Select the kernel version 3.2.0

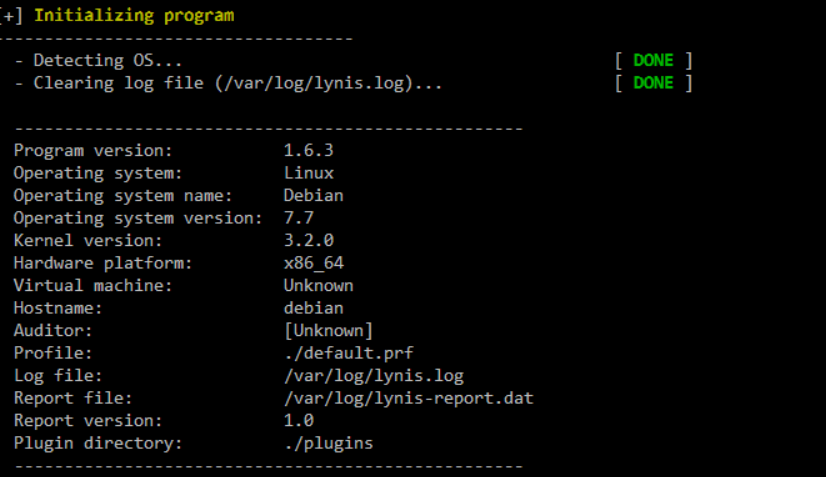[x=308, y=241]
